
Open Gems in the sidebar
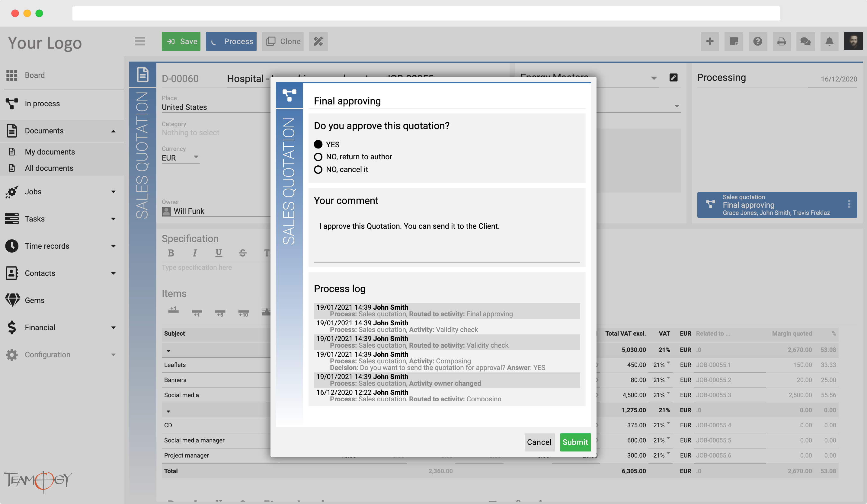[x=34, y=300]
